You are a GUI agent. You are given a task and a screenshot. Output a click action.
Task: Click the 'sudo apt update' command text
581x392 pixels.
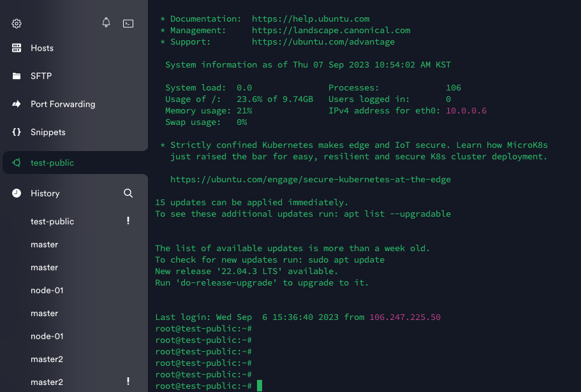(346, 260)
